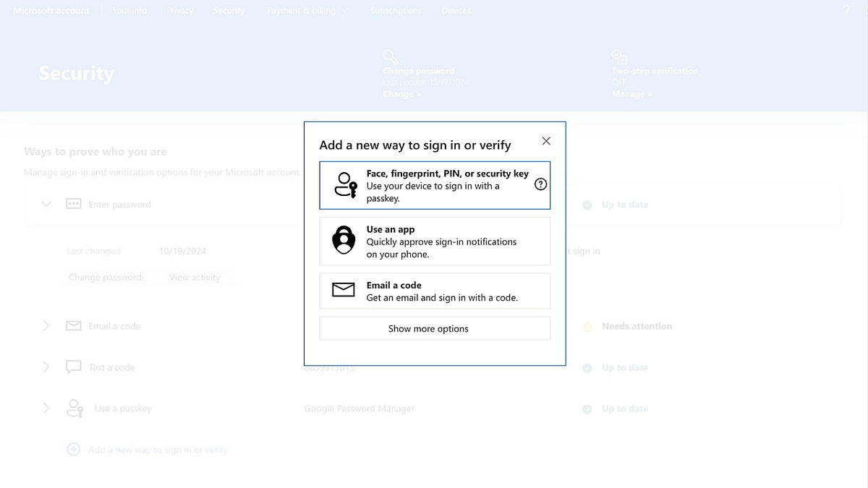Go to the Privacy tab

pos(180,11)
